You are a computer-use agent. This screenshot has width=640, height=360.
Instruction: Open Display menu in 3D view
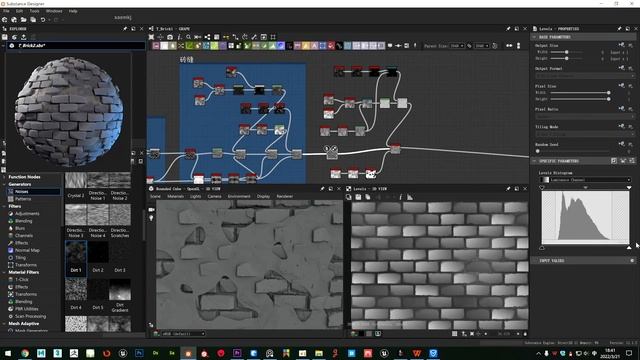(x=263, y=196)
